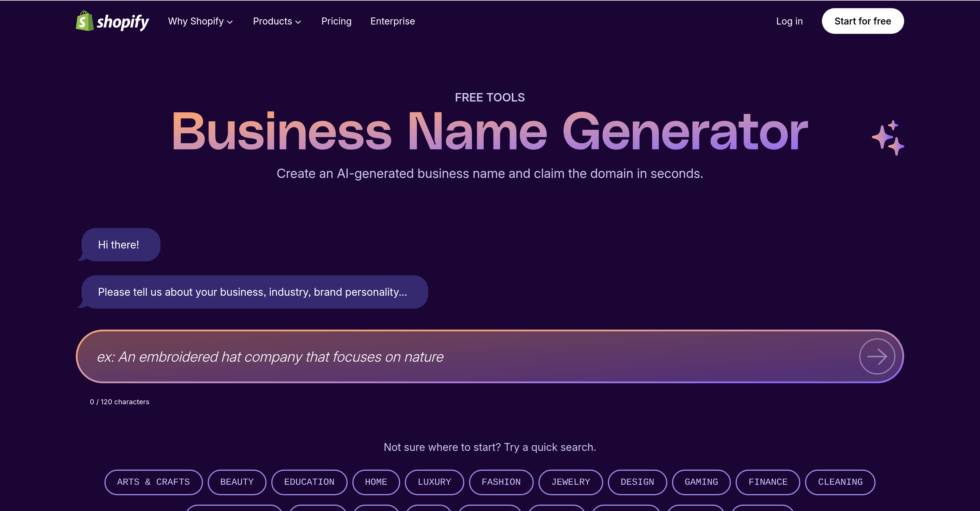
Task: Click the Shopify bag logo
Action: point(112,21)
